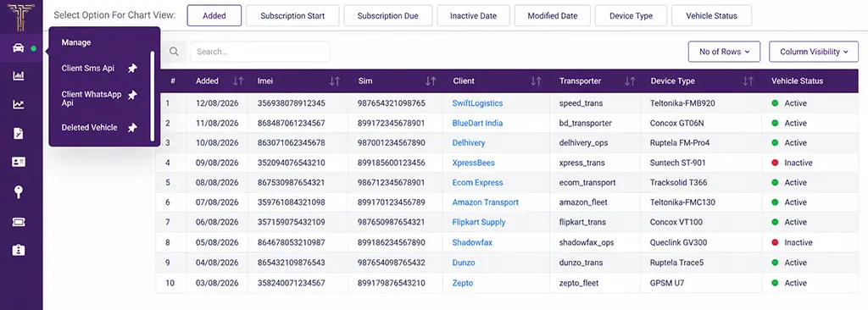868x310 pixels.
Task: Open the XpressBees client link
Action: 473,163
